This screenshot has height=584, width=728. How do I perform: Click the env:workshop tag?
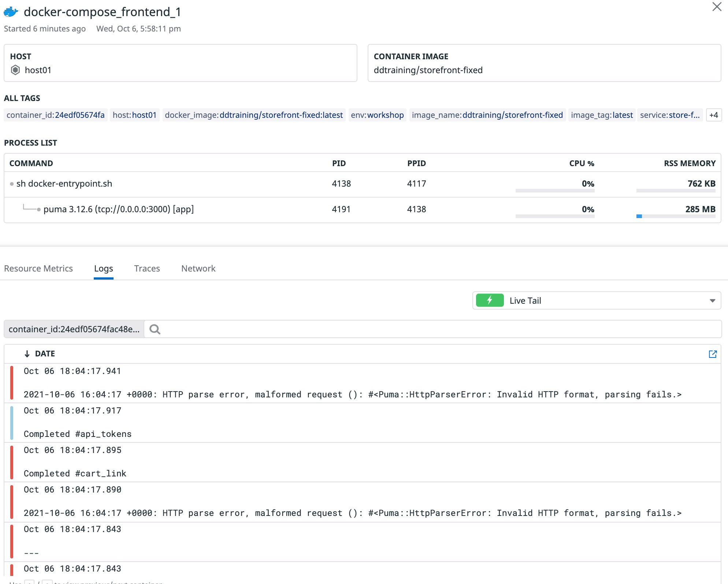(377, 115)
